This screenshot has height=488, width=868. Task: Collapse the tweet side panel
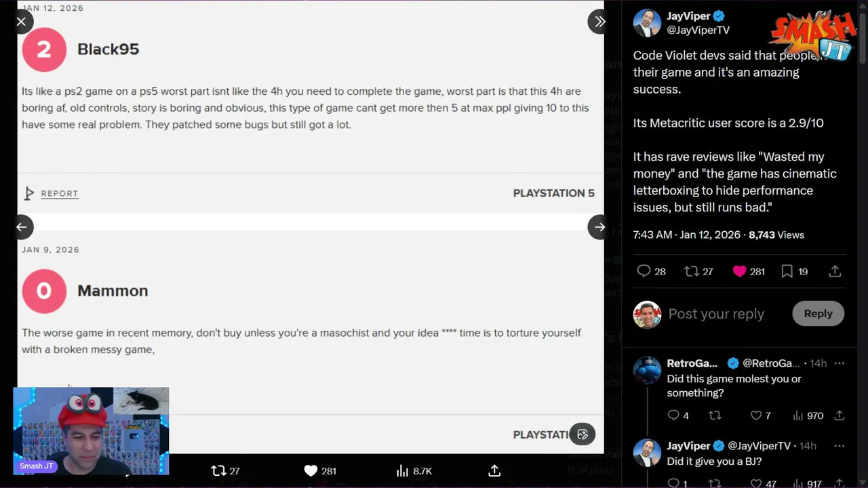(599, 22)
